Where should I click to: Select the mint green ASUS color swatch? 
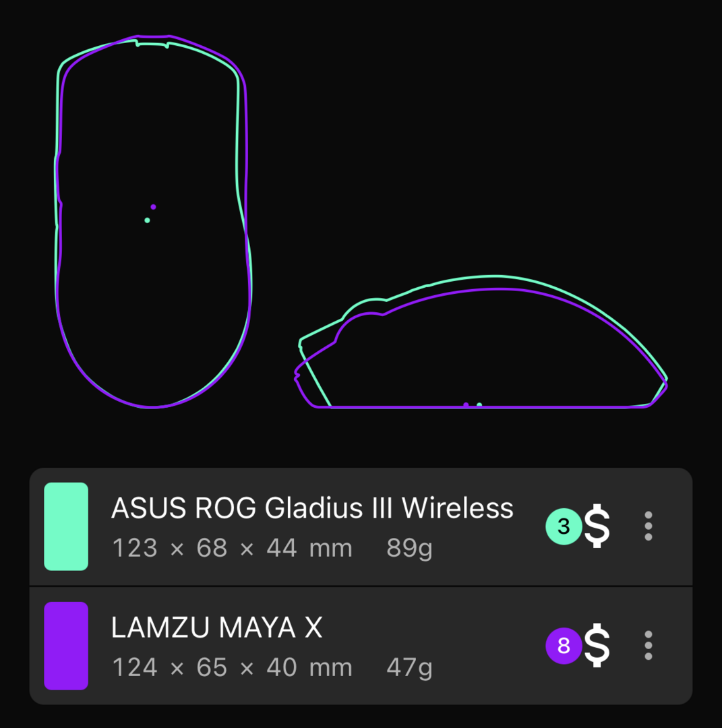tap(66, 526)
